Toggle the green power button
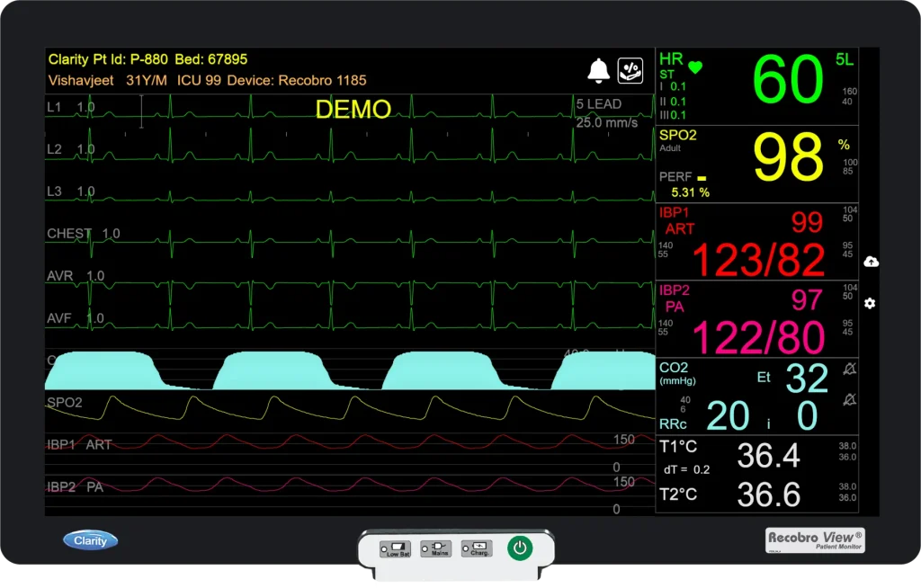Screen dimensions: 921x588 point(519,547)
